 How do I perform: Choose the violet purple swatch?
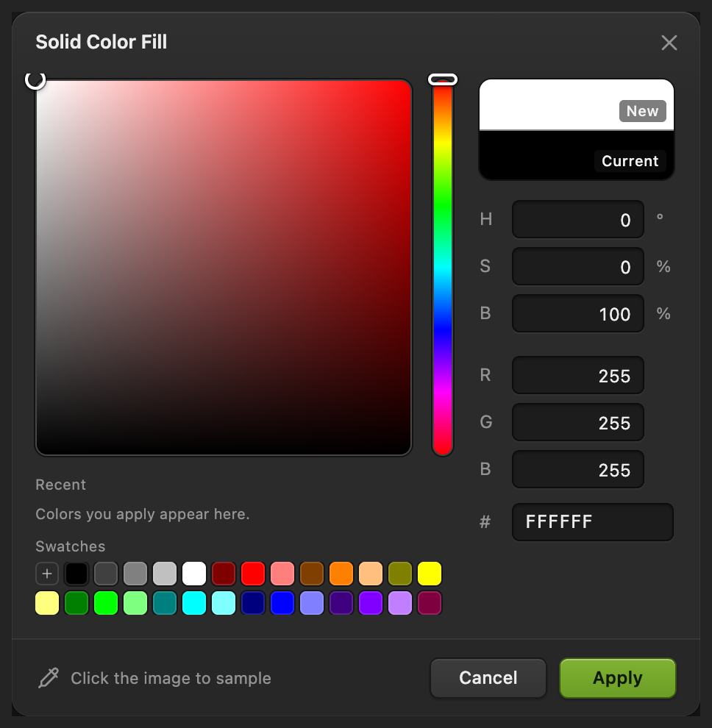click(371, 603)
